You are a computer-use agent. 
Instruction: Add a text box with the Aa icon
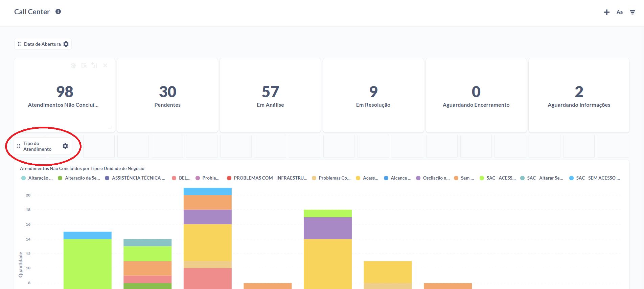(x=619, y=12)
